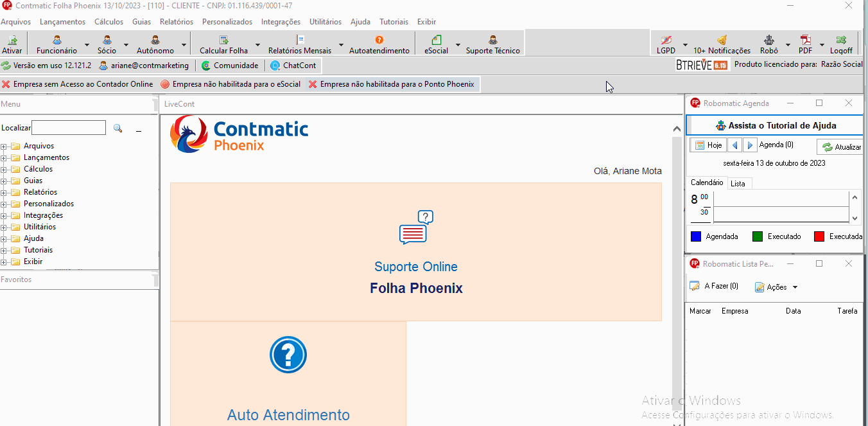Click the Suporte Online chat icon
Image resolution: width=868 pixels, height=426 pixels.
pos(416,227)
